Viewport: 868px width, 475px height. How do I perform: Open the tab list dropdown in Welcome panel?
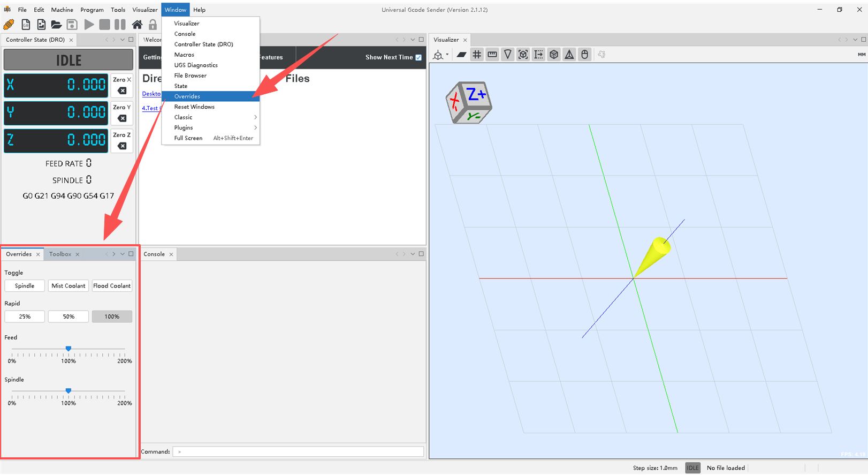413,40
